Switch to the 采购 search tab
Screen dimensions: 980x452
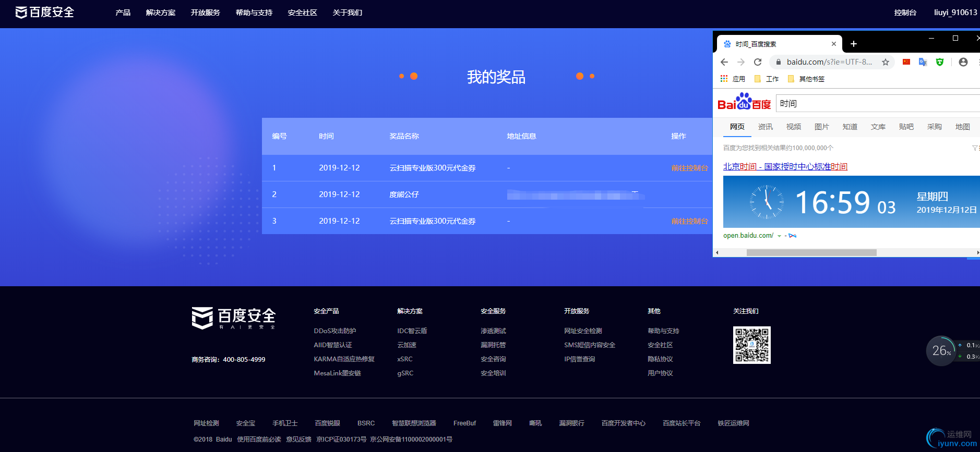tap(935, 127)
